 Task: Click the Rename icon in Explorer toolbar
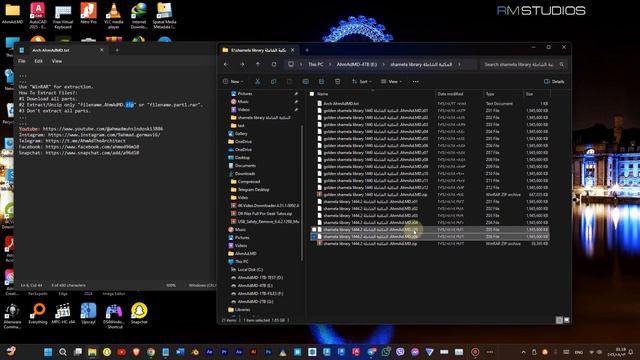coord(305,82)
